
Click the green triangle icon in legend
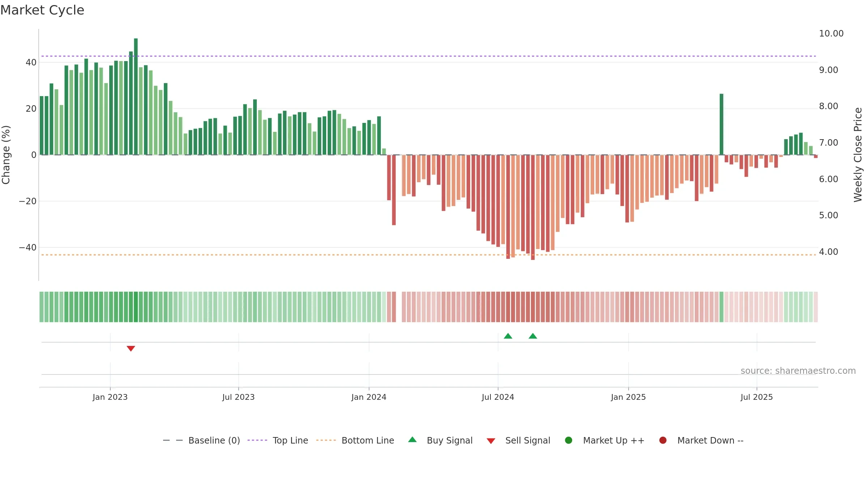click(412, 440)
